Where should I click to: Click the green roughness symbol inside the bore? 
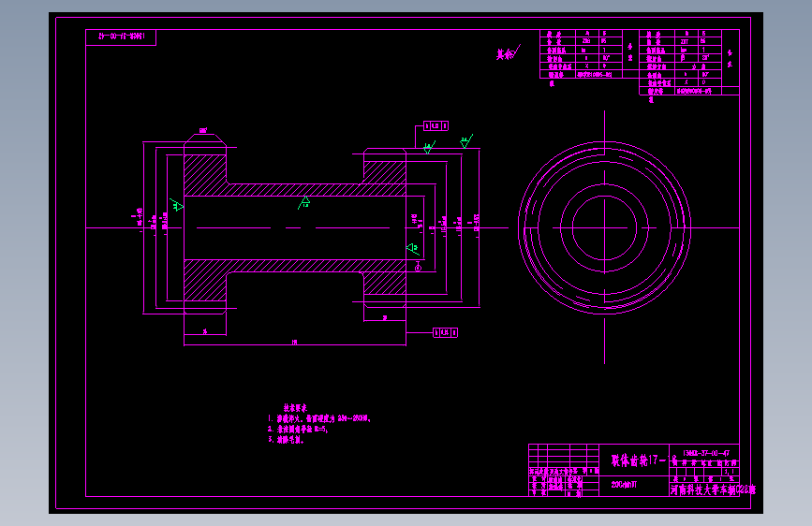coord(304,202)
